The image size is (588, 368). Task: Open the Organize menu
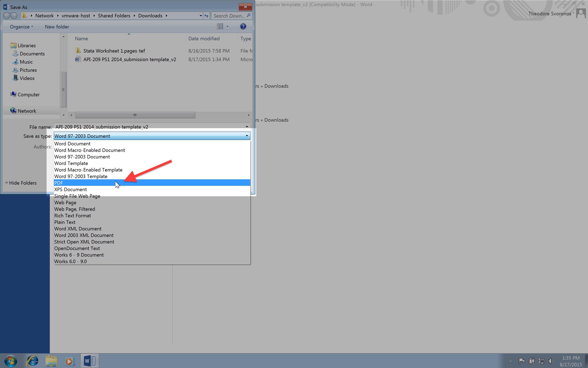pyautogui.click(x=21, y=27)
